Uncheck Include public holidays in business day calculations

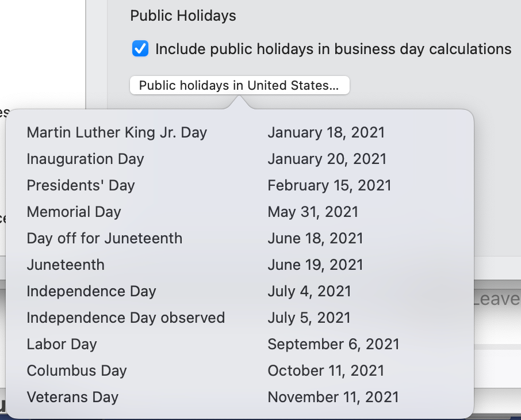coord(140,49)
